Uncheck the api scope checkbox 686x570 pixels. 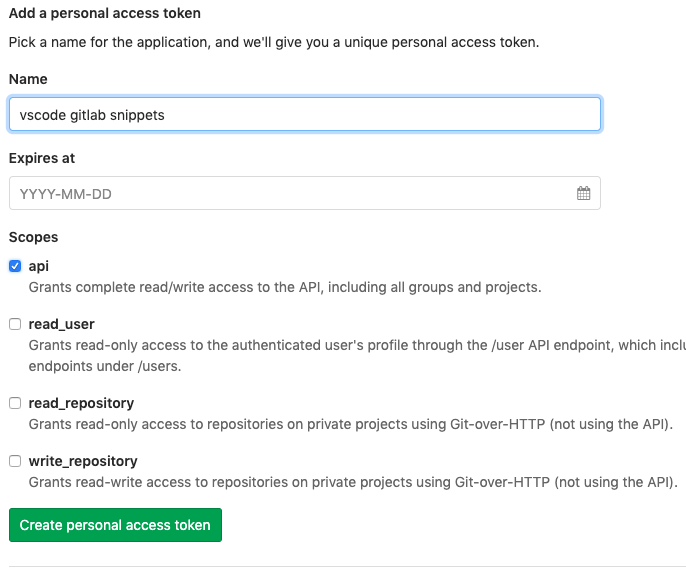[15, 266]
